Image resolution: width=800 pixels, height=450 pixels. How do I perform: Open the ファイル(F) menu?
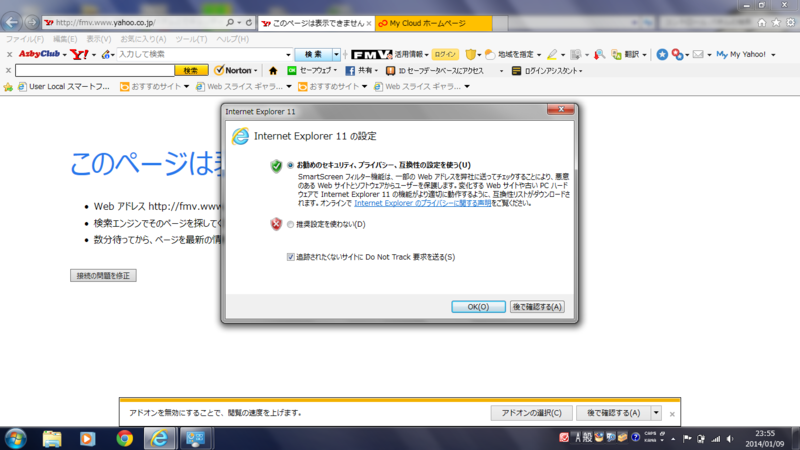pyautogui.click(x=24, y=39)
